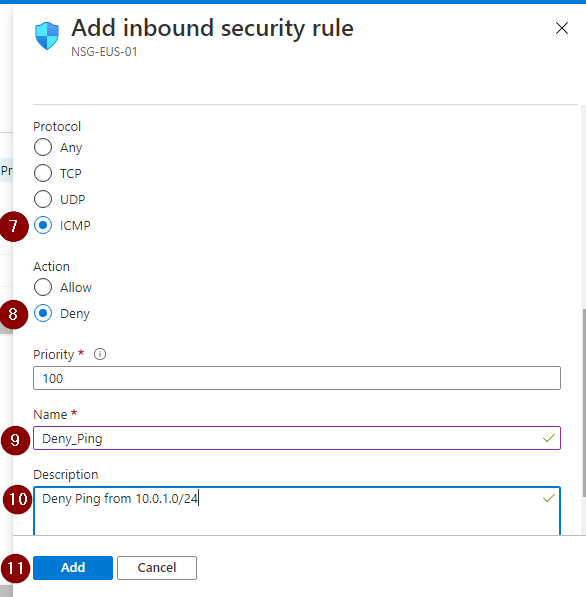
Task: Click the Priority info icon
Action: tap(100, 354)
